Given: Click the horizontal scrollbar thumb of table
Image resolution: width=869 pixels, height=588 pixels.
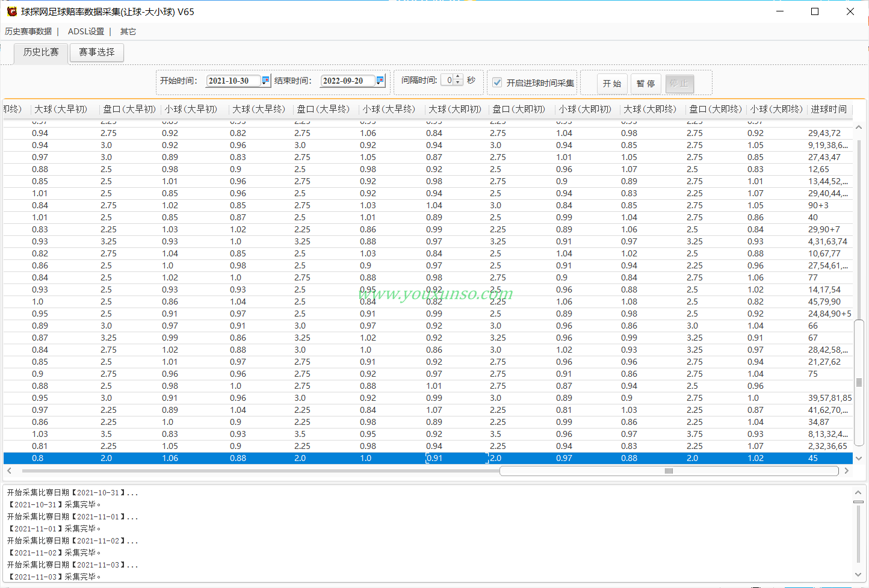Looking at the screenshot, I should tap(669, 471).
